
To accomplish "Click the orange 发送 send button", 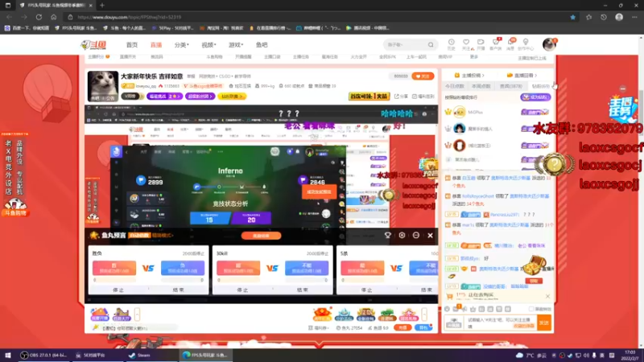I will click(544, 323).
